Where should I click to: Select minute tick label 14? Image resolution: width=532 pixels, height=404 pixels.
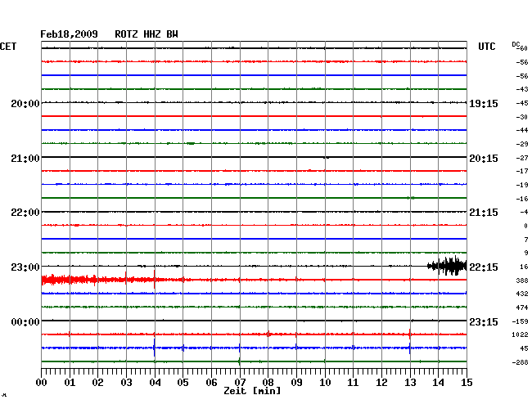438,382
